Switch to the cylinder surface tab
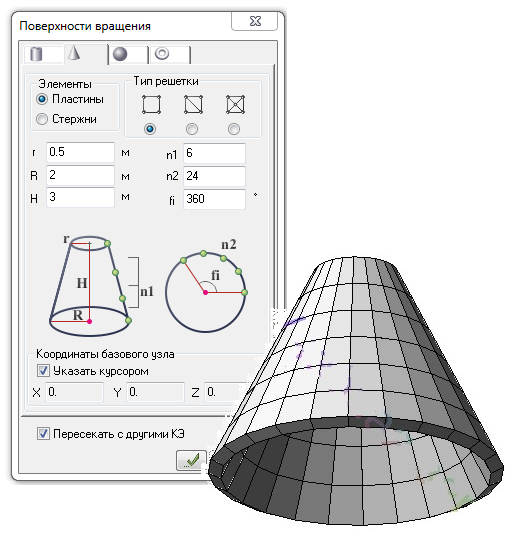Image resolution: width=511 pixels, height=549 pixels. 44,54
